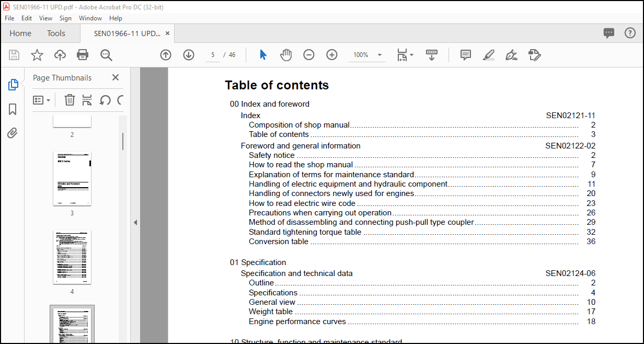Image resolution: width=644 pixels, height=344 pixels.
Task: Open the Window menu
Action: (90, 18)
